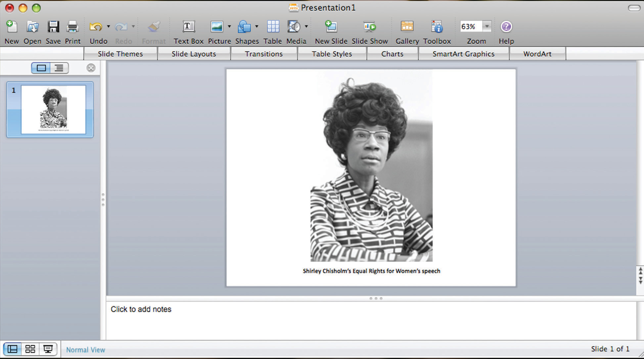Screen dimensions: 644x359
Task: Switch to Slide Show view in status bar
Action: pyautogui.click(x=48, y=349)
